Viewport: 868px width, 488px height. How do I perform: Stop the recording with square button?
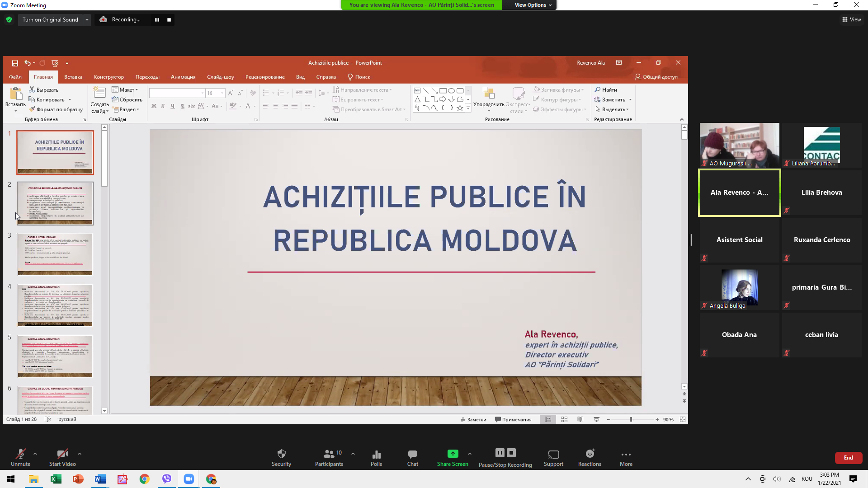point(169,20)
